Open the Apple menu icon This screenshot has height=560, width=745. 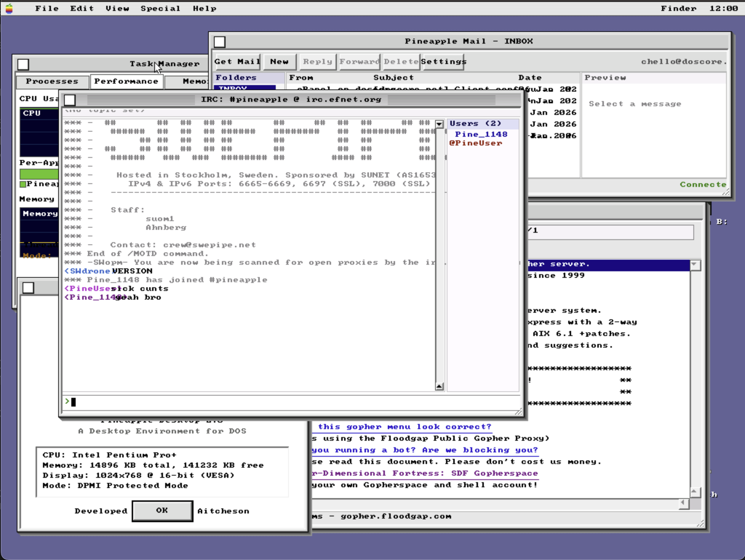point(9,8)
